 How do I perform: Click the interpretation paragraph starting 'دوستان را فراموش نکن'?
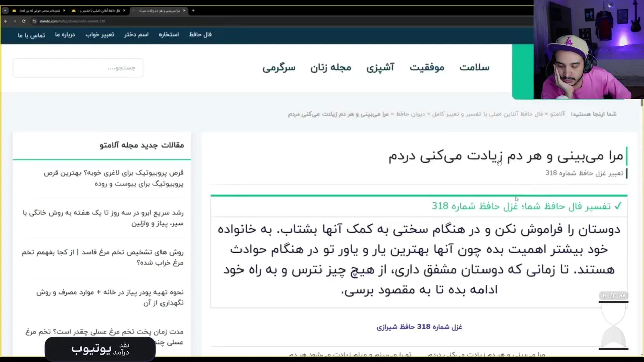click(419, 259)
